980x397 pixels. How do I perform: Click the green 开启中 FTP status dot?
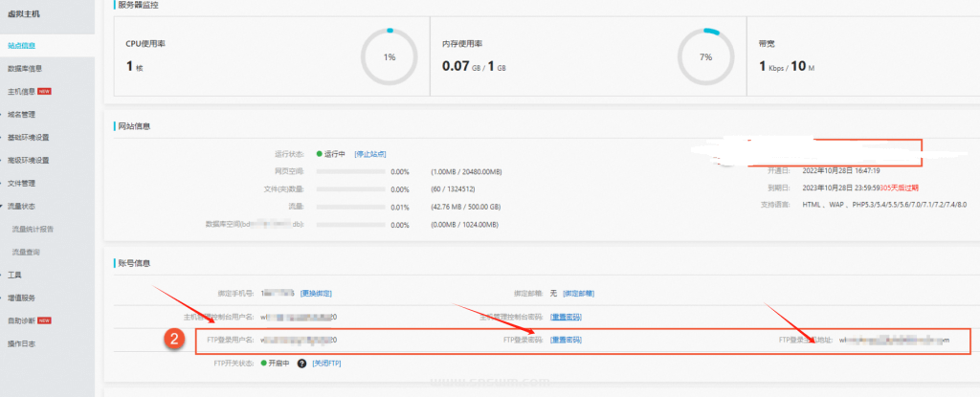264,364
